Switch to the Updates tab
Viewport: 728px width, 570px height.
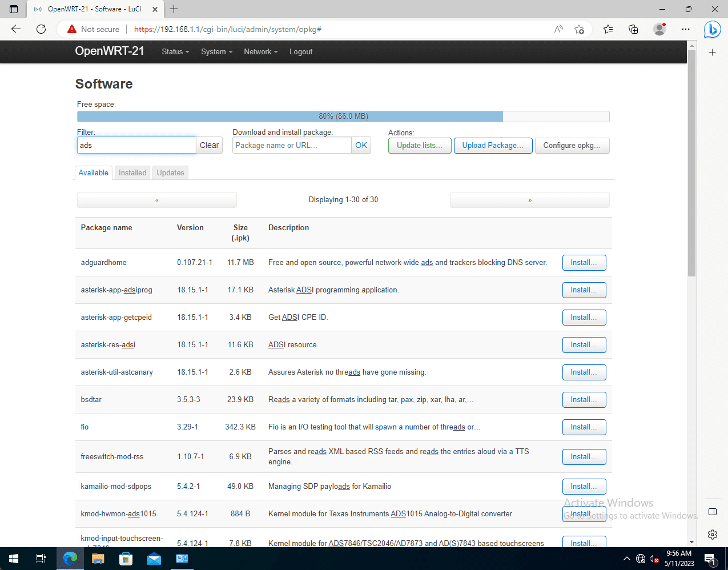tap(171, 172)
